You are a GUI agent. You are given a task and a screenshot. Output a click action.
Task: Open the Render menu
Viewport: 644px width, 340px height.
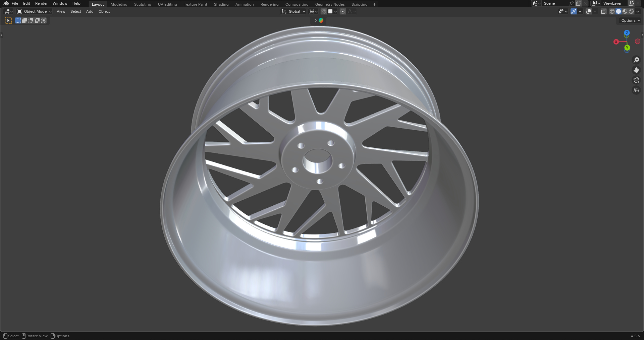click(41, 3)
